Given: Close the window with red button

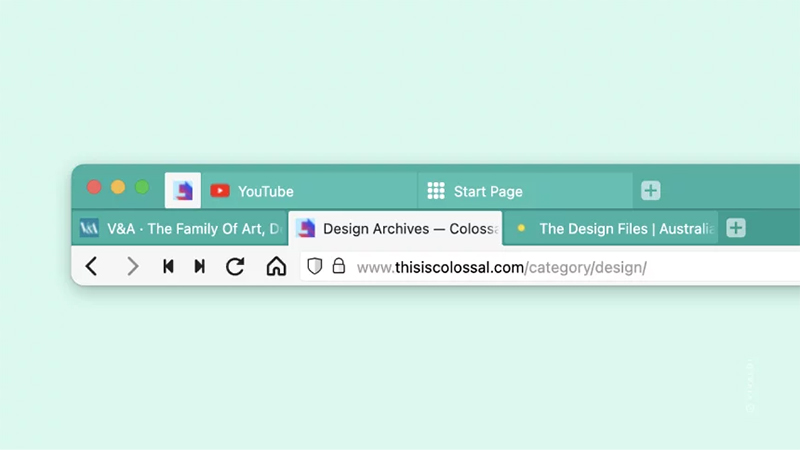Looking at the screenshot, I should 94,187.
